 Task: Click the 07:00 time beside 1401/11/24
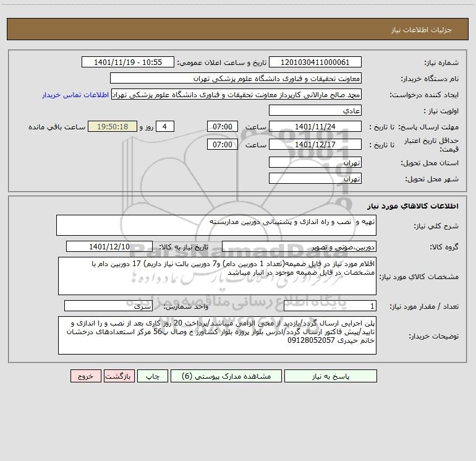(222, 126)
